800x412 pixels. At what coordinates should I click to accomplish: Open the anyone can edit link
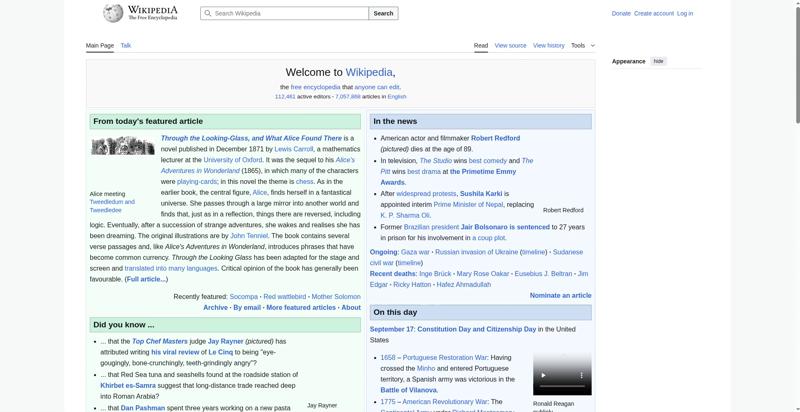(377, 87)
